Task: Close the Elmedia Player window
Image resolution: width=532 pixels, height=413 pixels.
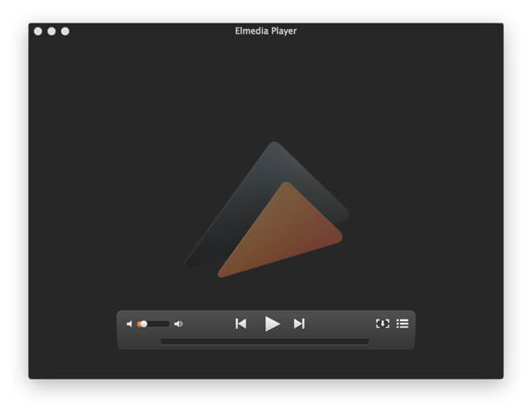Action: (x=38, y=31)
